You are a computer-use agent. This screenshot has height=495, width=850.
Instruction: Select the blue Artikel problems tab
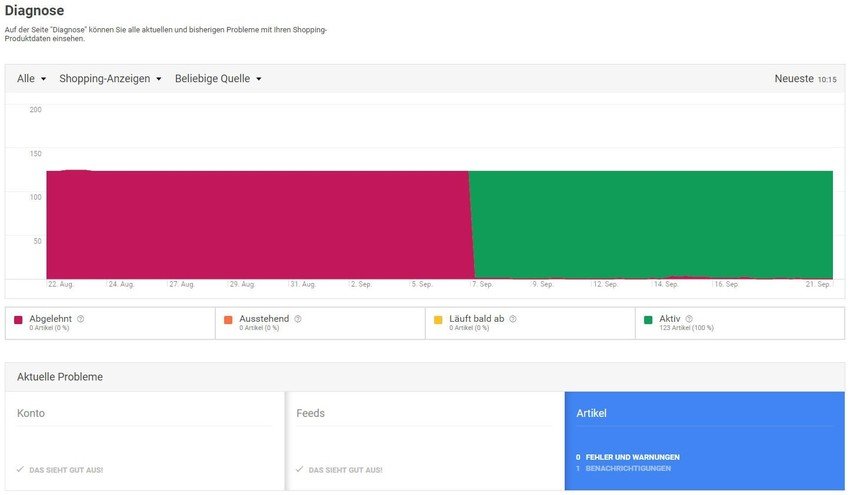(x=705, y=441)
